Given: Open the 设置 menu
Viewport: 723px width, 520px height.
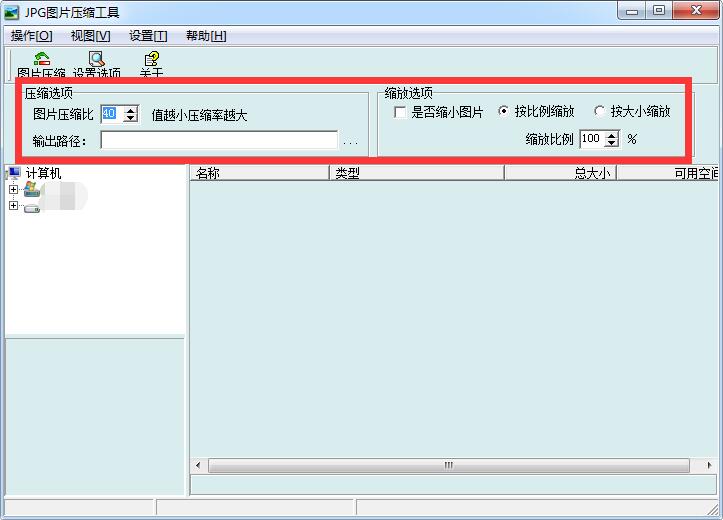Looking at the screenshot, I should point(148,36).
